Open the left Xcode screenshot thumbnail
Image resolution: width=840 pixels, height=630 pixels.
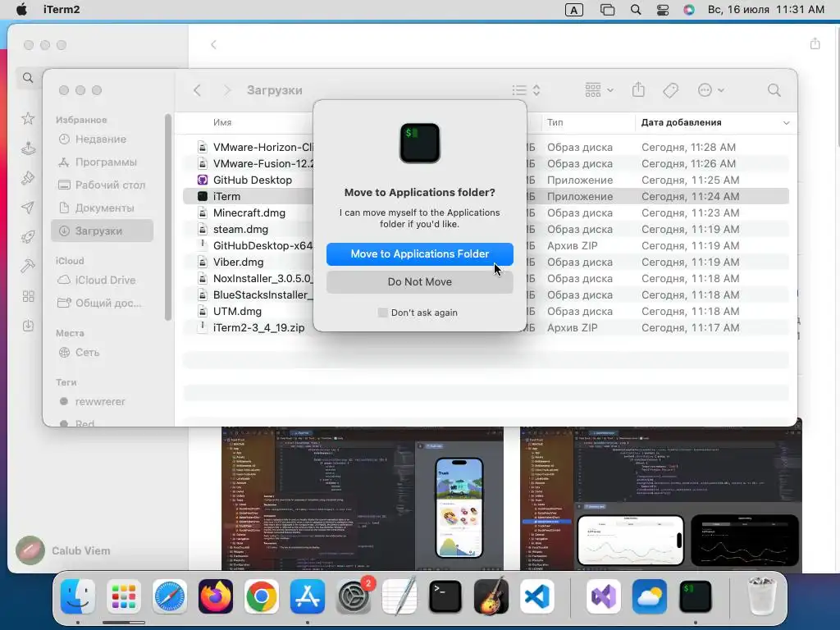click(362, 500)
